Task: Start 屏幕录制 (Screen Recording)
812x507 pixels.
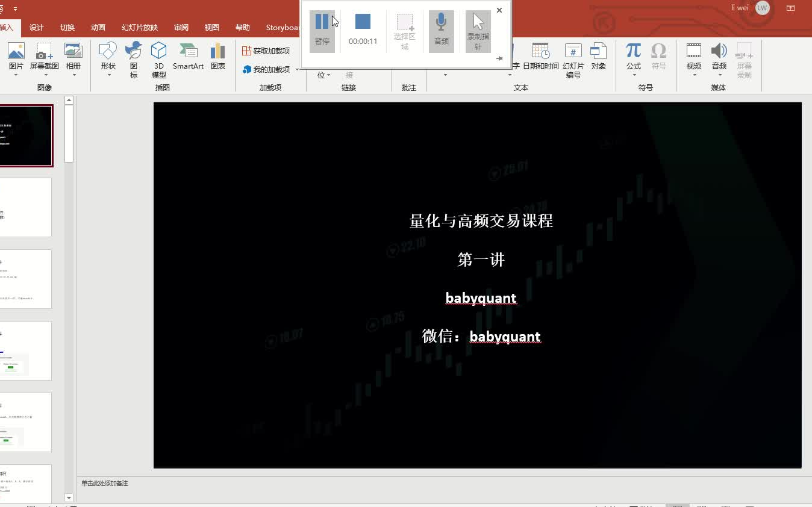Action: [x=745, y=57]
